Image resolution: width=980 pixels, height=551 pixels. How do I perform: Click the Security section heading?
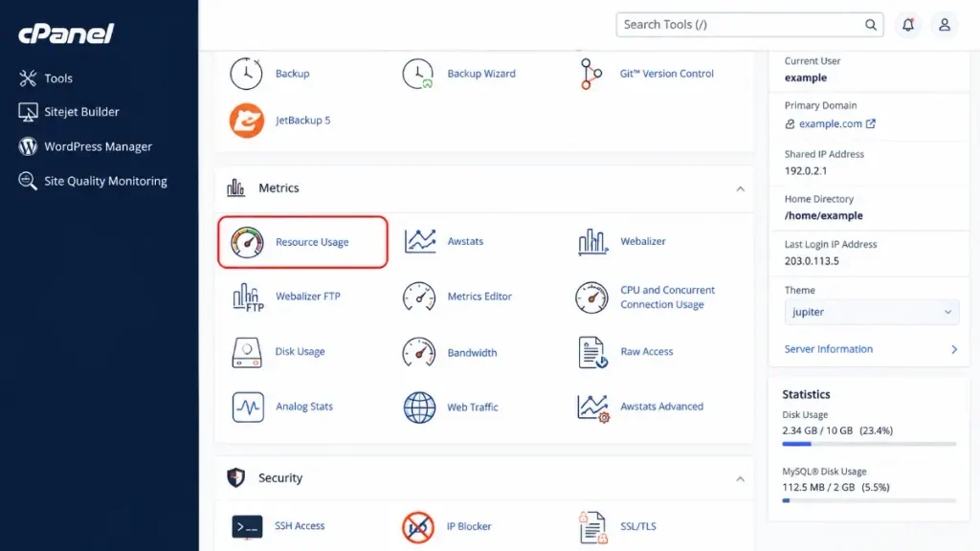coord(280,478)
